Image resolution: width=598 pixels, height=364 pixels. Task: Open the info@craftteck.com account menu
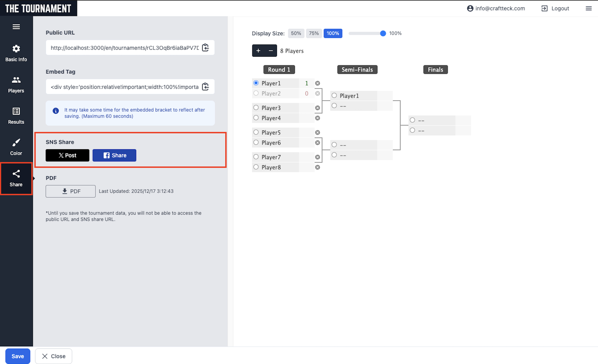tap(496, 9)
